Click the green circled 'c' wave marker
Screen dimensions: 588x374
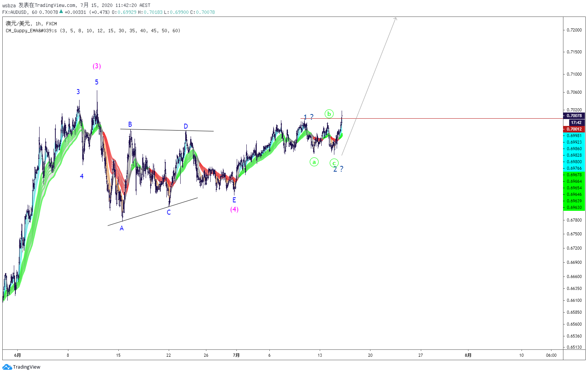pos(334,163)
